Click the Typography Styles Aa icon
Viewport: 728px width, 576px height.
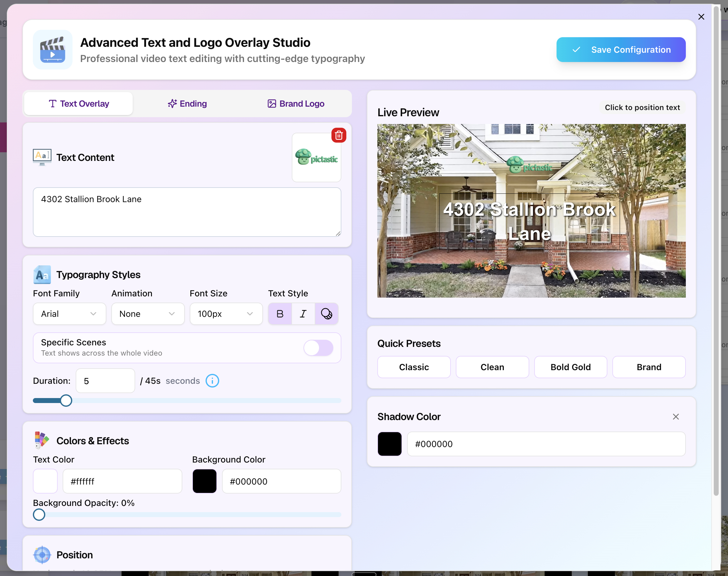[x=42, y=274]
